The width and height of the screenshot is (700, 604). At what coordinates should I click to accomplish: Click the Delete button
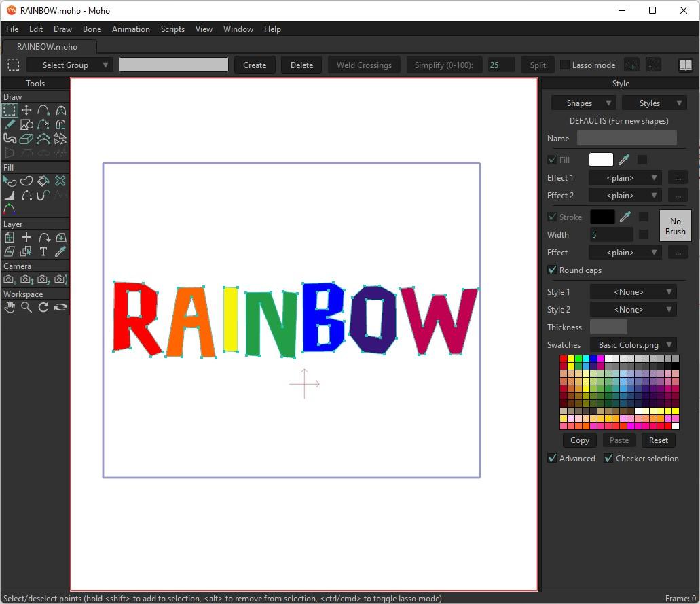(301, 65)
